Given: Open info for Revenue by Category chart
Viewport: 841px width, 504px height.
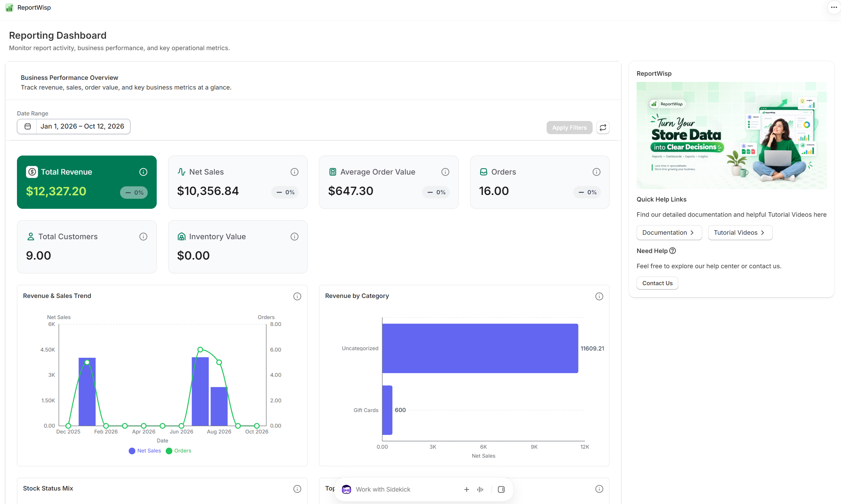Looking at the screenshot, I should click(x=599, y=296).
